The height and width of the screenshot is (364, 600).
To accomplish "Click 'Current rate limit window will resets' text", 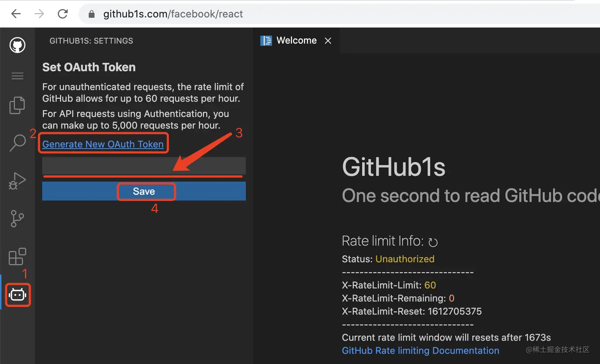I will click(420, 337).
